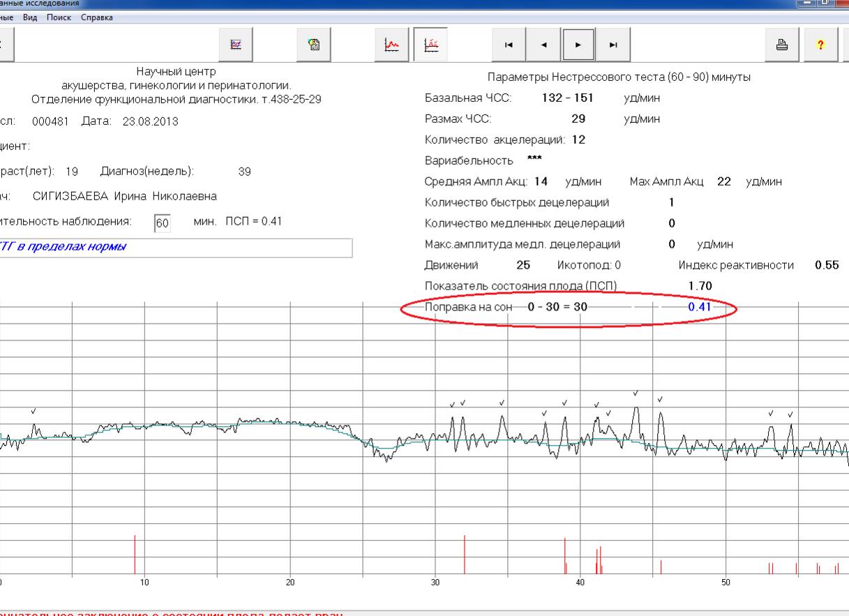The height and width of the screenshot is (616, 849).
Task: Print the report with printer icon
Action: (782, 45)
